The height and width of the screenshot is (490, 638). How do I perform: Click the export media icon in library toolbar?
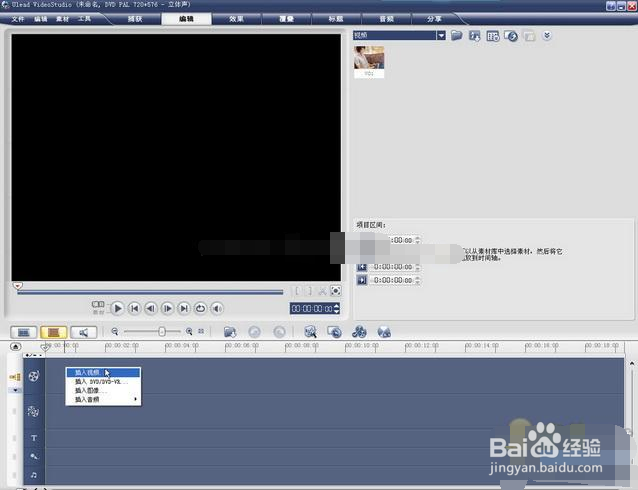click(511, 36)
